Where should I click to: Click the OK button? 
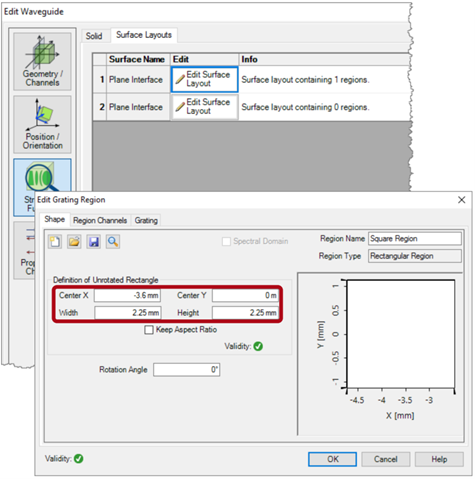[332, 459]
